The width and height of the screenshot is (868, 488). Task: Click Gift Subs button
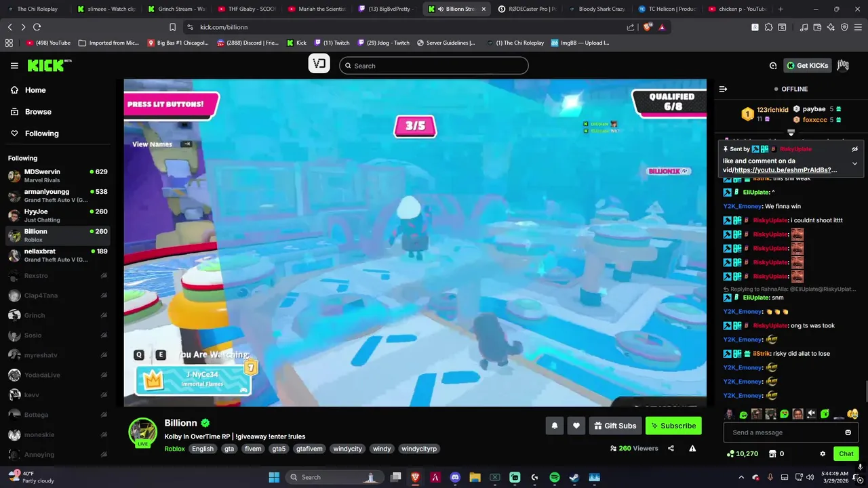[x=615, y=426]
